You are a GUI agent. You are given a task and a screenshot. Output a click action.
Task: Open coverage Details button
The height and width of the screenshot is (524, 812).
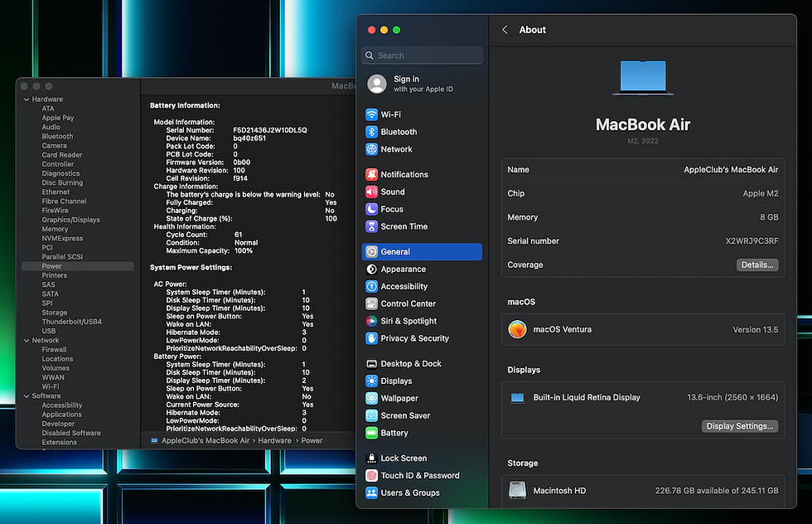point(757,264)
